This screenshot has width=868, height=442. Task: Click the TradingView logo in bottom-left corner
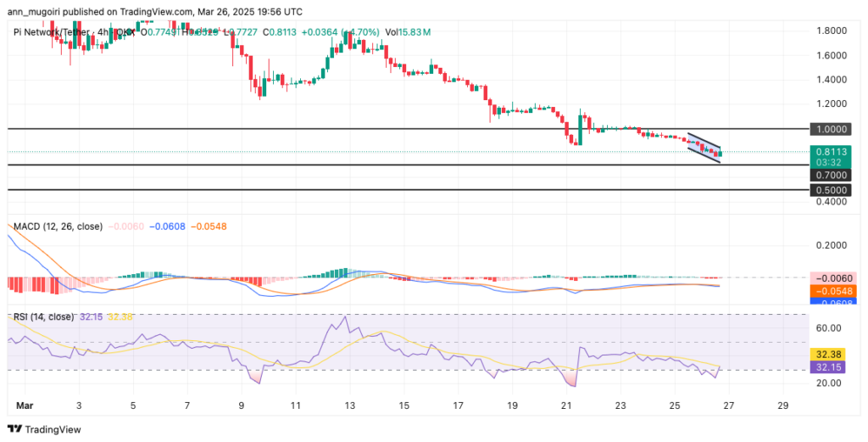tap(44, 429)
